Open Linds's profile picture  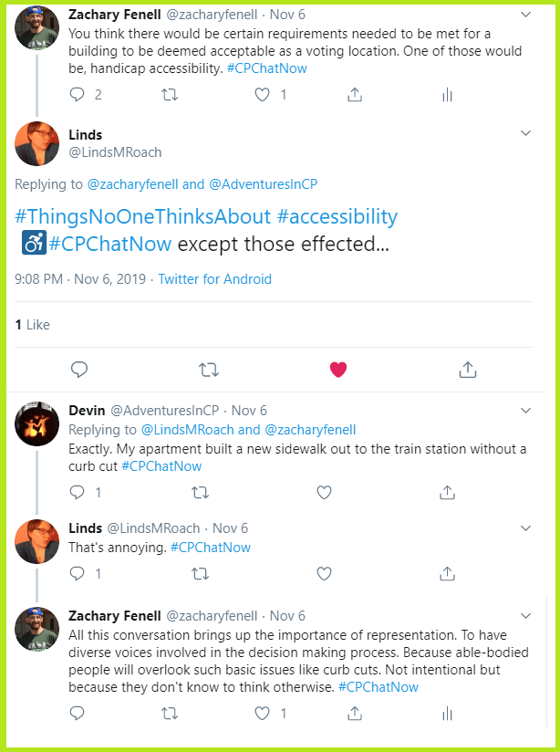click(x=36, y=143)
